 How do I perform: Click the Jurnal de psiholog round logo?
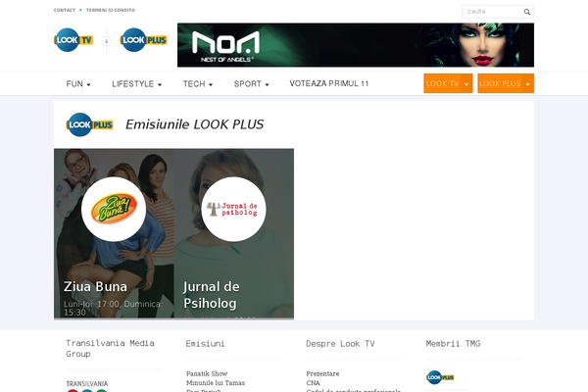[x=233, y=209]
